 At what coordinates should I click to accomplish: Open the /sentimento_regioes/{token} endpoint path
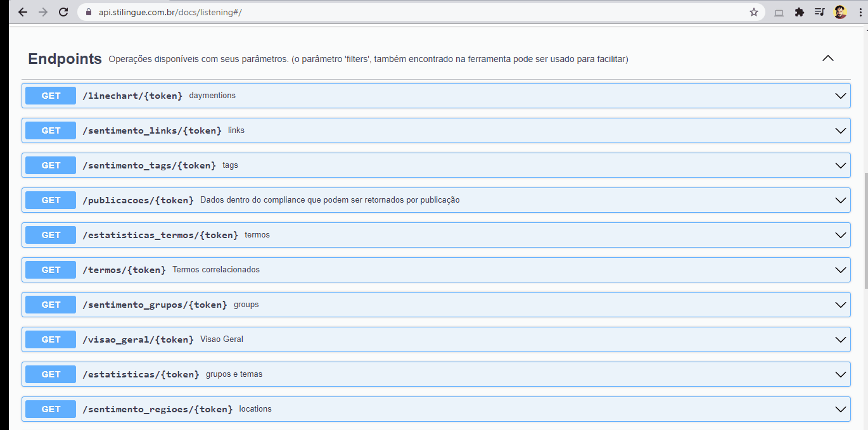pos(158,409)
